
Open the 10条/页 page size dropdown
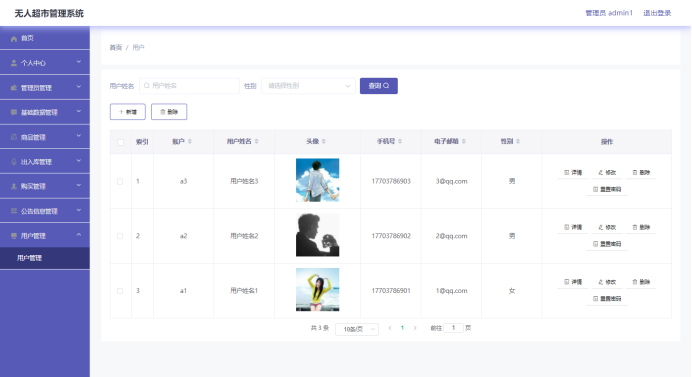click(357, 329)
